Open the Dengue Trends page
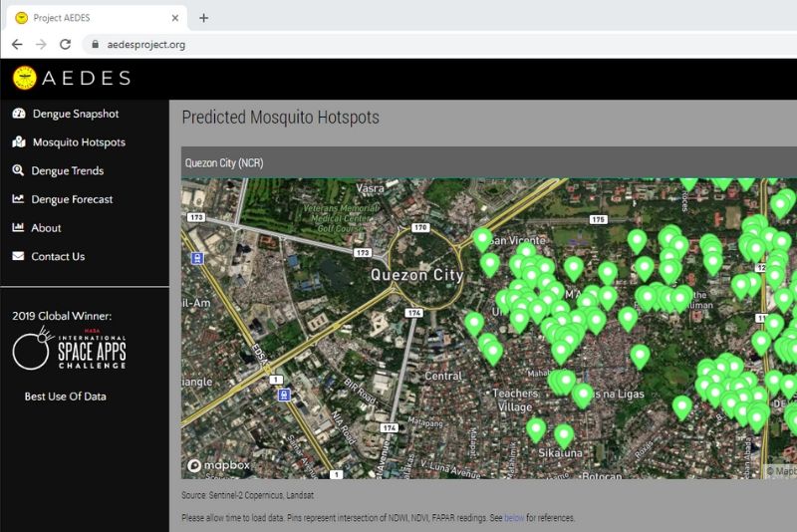Viewport: 797px width, 532px height. pos(68,170)
